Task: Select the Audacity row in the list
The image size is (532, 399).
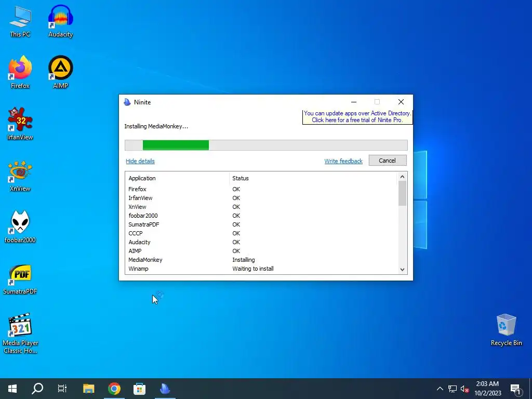Action: click(x=261, y=242)
